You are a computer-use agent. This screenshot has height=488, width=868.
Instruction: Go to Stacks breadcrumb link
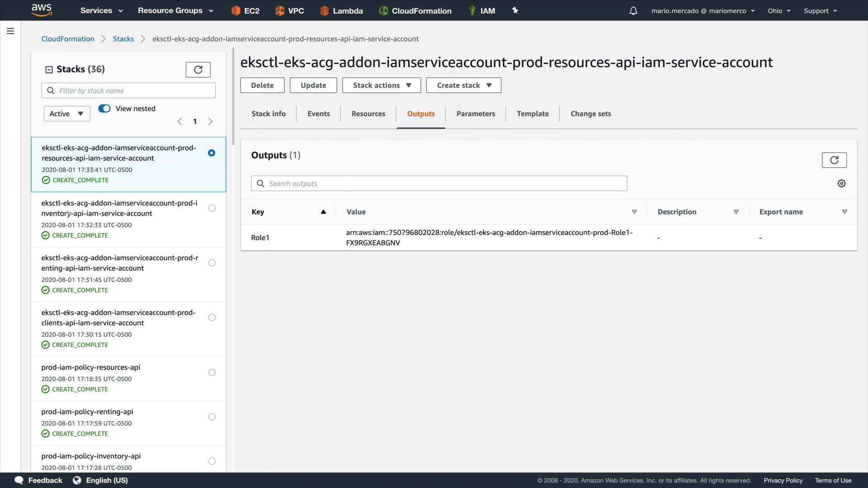click(x=123, y=39)
